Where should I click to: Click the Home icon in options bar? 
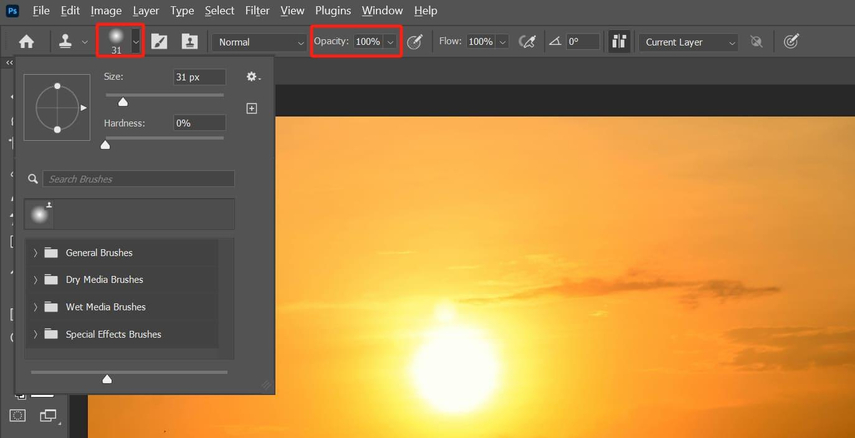26,42
